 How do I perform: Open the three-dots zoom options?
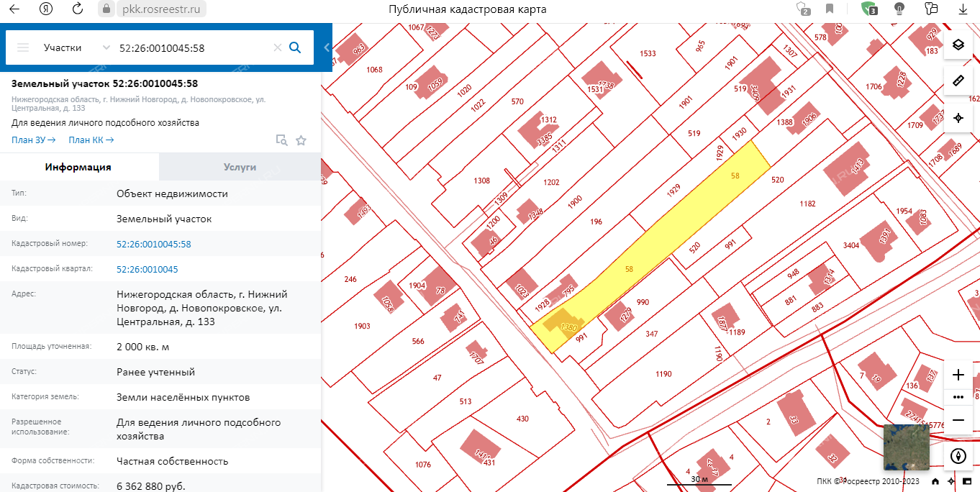pos(958,397)
